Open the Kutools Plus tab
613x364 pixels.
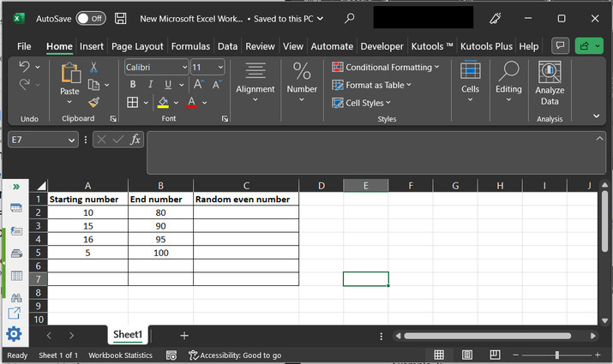coord(487,46)
